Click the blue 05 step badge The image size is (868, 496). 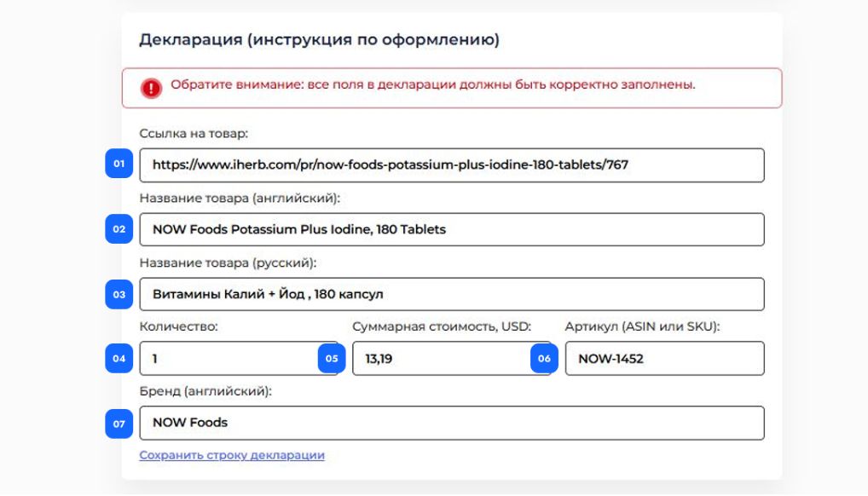click(x=332, y=358)
